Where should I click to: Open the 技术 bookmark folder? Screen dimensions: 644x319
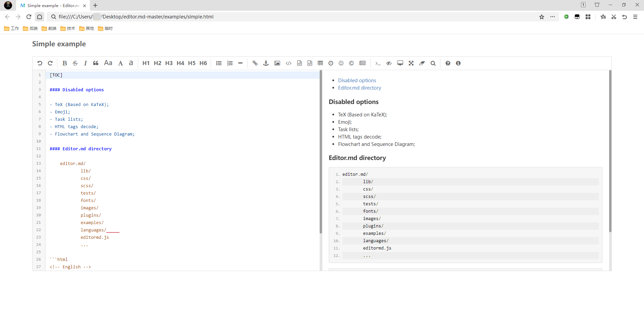[x=68, y=29]
